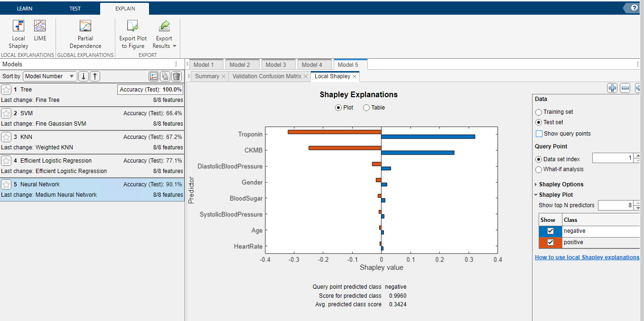Open the Sort by Model Number dropdown

(x=50, y=76)
